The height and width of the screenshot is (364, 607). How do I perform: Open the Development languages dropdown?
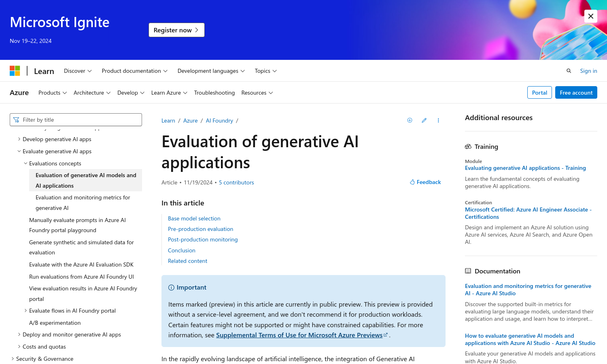[x=211, y=71]
